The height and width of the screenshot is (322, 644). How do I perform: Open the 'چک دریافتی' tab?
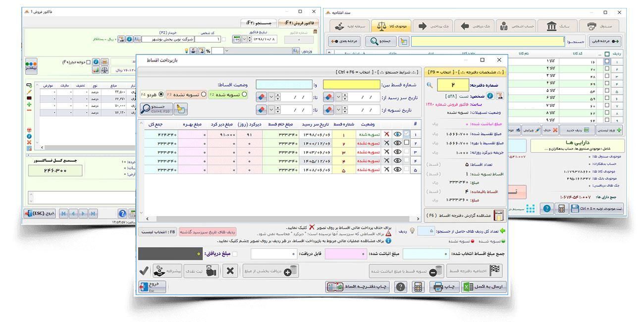pos(474,26)
